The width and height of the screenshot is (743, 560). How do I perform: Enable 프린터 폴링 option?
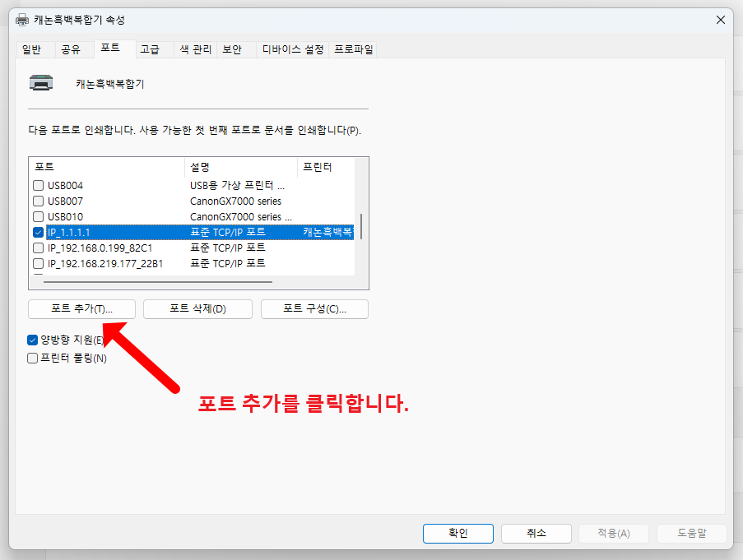pyautogui.click(x=33, y=358)
